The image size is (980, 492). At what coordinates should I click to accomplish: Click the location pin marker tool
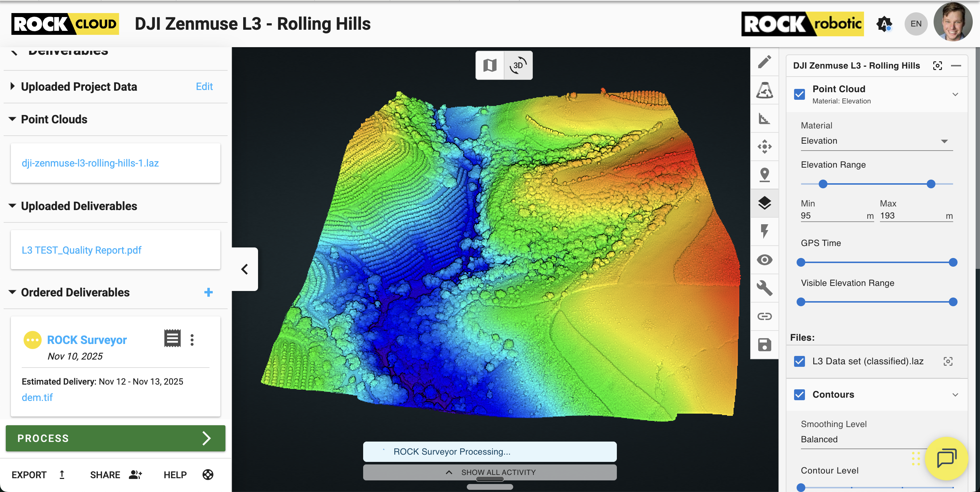pyautogui.click(x=764, y=175)
